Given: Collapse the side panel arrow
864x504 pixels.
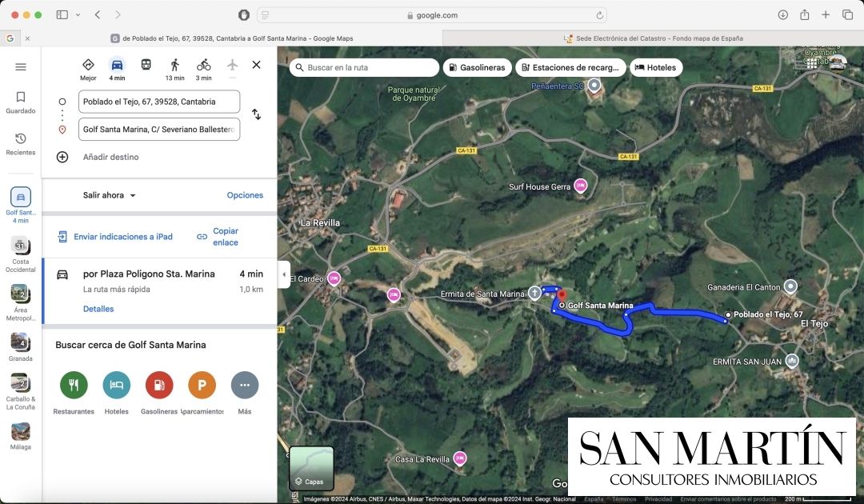Looking at the screenshot, I should (x=284, y=274).
